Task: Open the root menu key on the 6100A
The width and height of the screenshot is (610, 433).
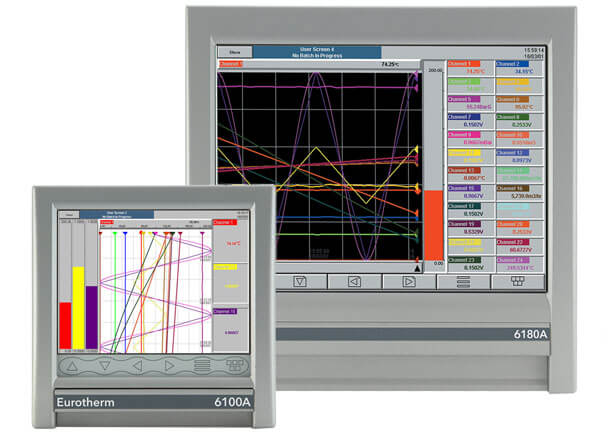Action: click(234, 366)
